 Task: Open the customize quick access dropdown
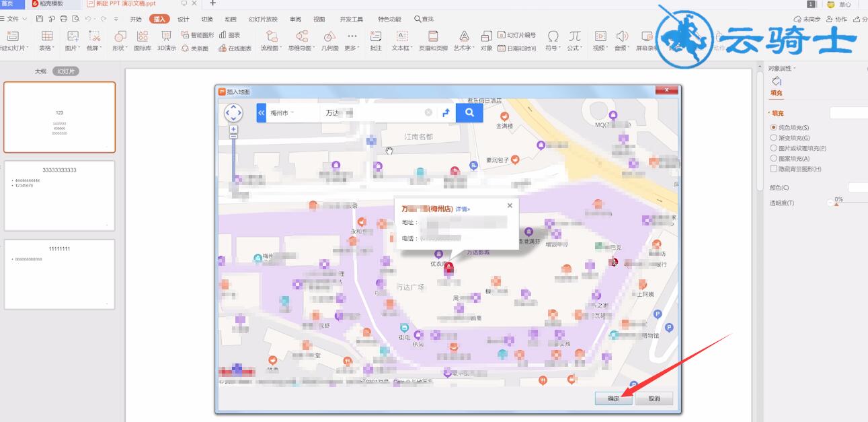click(x=116, y=19)
